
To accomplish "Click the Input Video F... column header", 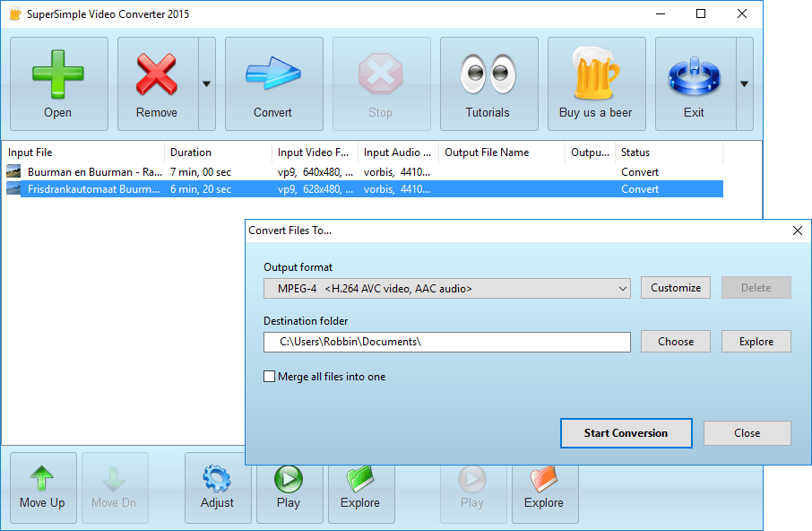I will [315, 152].
